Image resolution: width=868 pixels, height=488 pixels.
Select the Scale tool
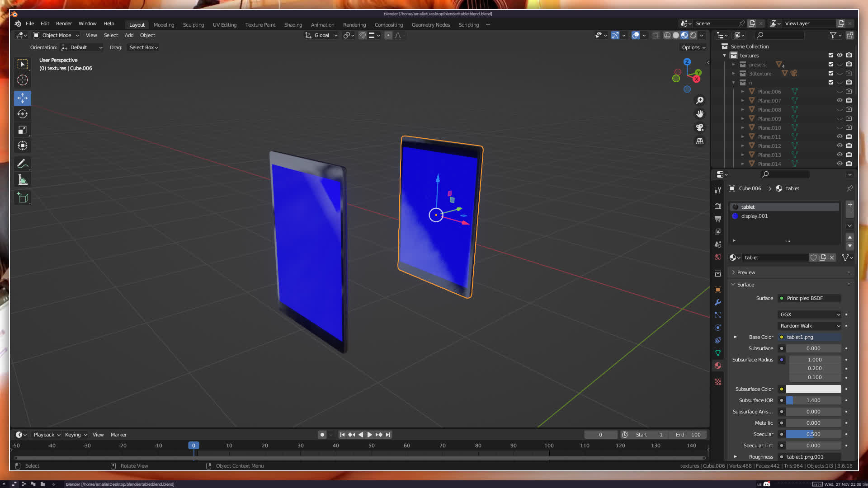[x=23, y=130]
